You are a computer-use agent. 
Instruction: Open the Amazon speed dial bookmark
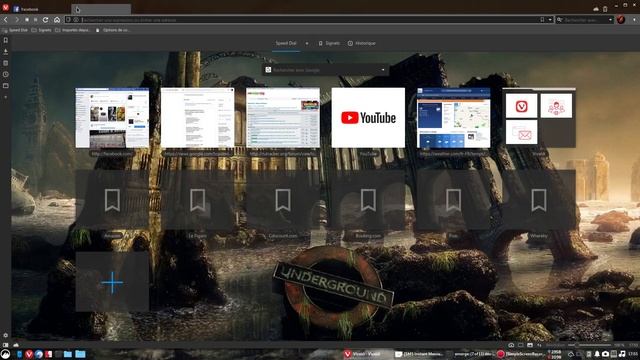[x=112, y=200]
